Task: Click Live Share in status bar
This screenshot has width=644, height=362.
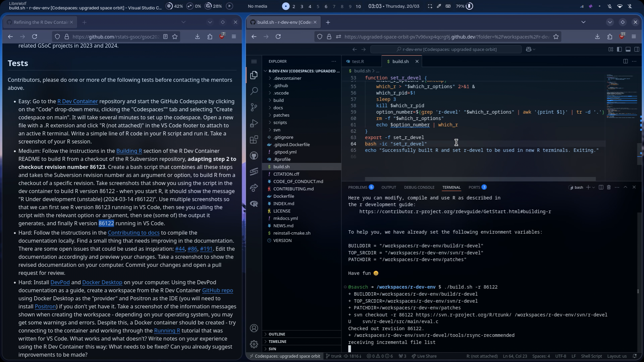Action: click(424, 356)
